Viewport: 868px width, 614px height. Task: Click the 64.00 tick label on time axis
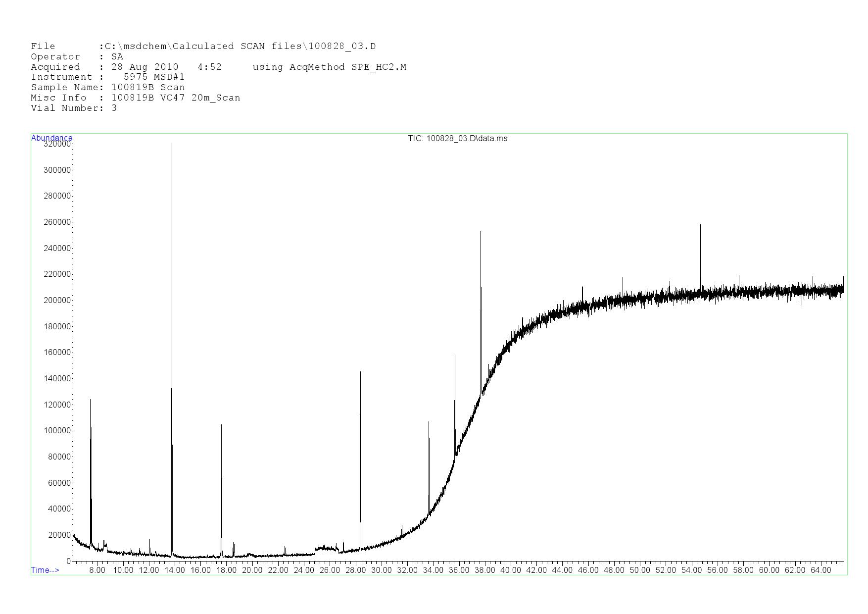click(x=820, y=570)
